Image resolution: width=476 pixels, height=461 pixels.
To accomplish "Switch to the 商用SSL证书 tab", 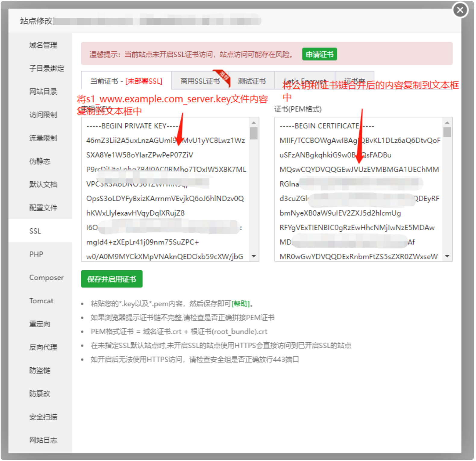I will [200, 81].
